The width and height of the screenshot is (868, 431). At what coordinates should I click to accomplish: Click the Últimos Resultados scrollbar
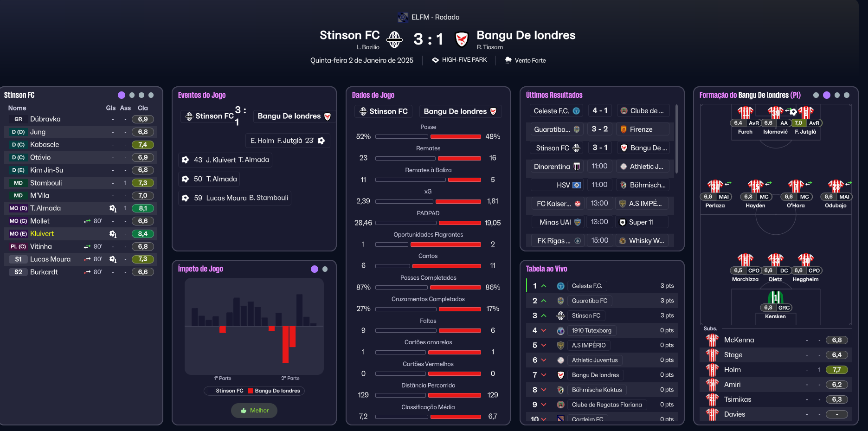tap(677, 139)
